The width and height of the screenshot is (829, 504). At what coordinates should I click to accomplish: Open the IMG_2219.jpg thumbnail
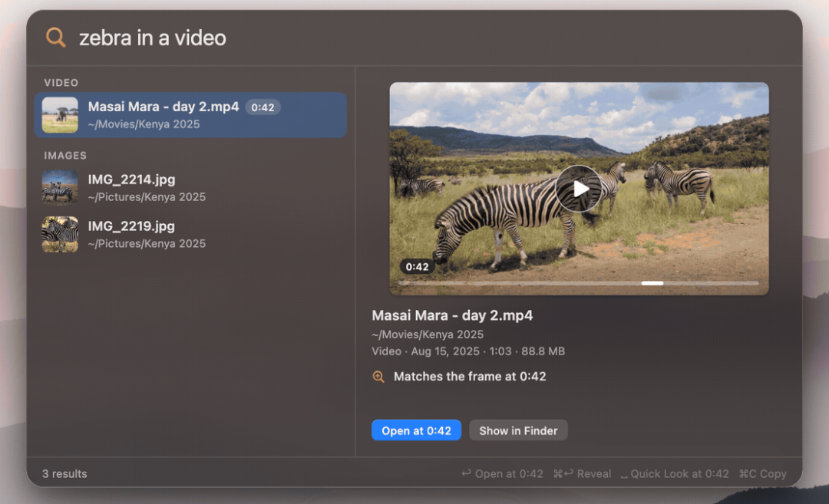pos(60,234)
